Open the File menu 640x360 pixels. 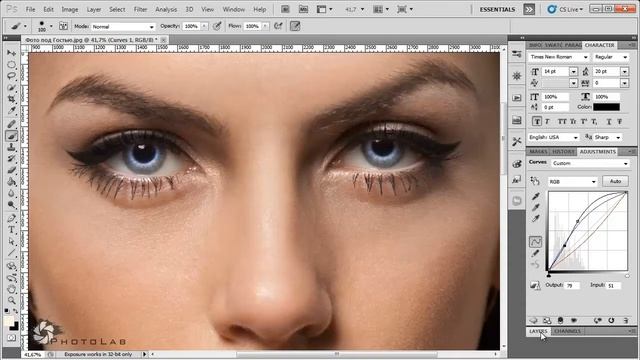(x=30, y=9)
